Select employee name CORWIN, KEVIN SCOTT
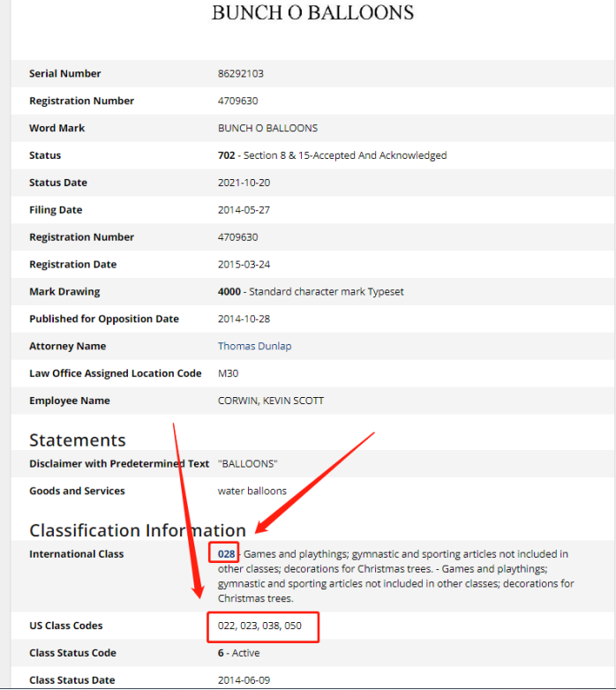Image resolution: width=616 pixels, height=690 pixels. point(271,401)
